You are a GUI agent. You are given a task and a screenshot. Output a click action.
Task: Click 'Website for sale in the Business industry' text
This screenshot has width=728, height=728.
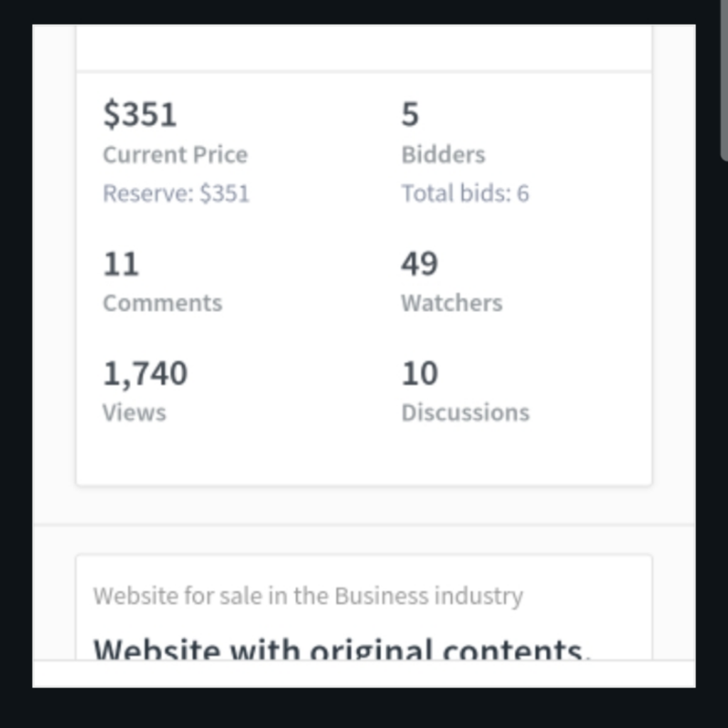pyautogui.click(x=308, y=596)
